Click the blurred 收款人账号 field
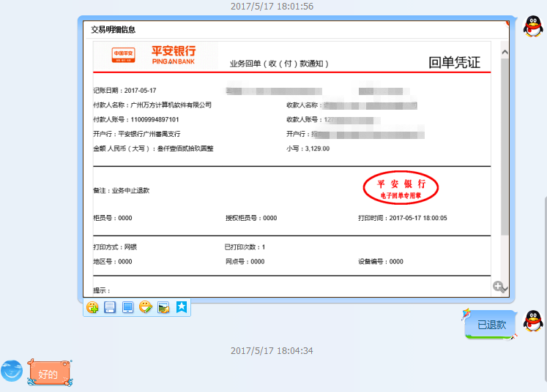This screenshot has width=547, height=392. pyautogui.click(x=333, y=120)
